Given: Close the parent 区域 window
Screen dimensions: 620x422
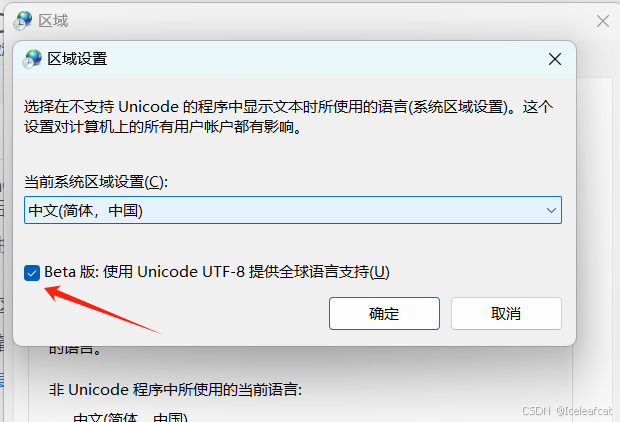Looking at the screenshot, I should [603, 21].
